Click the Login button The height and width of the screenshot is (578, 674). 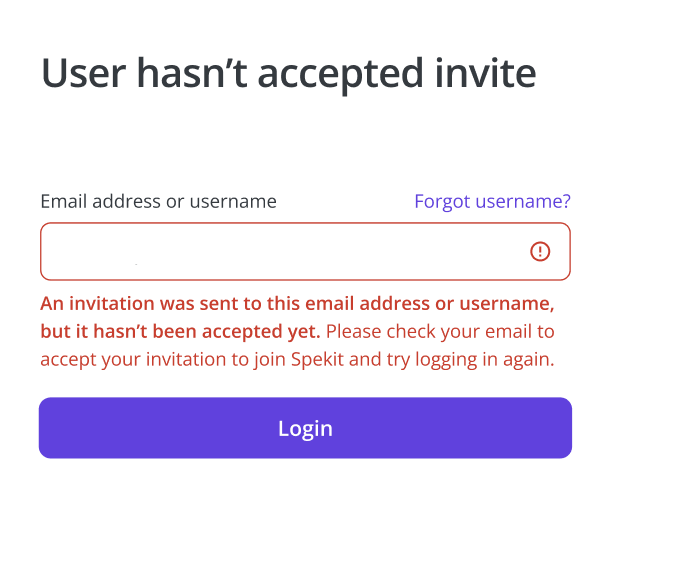coord(305,428)
